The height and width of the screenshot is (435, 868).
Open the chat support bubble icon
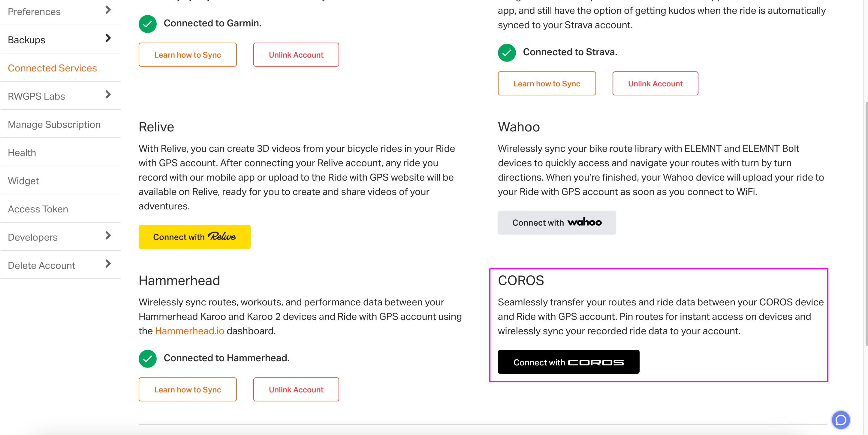841,420
